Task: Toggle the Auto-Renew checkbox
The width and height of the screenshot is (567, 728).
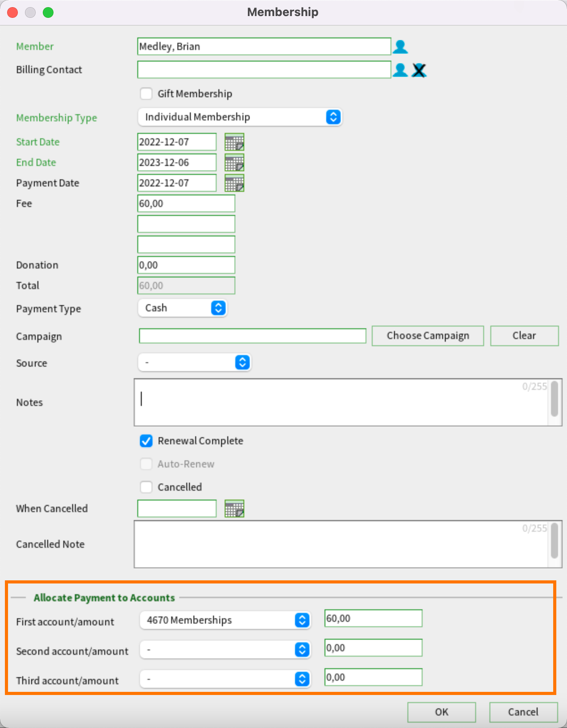Action: click(x=146, y=464)
